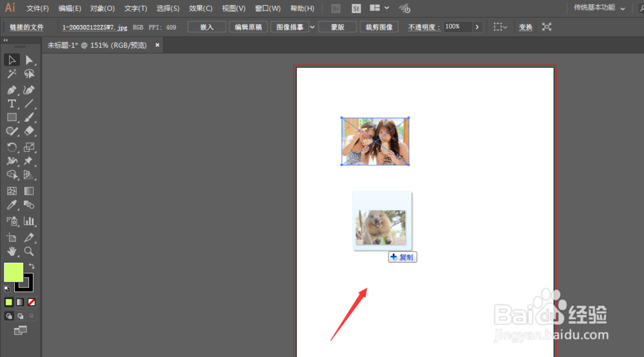The width and height of the screenshot is (644, 357).
Task: Click the search icon at top right
Action: (x=641, y=8)
